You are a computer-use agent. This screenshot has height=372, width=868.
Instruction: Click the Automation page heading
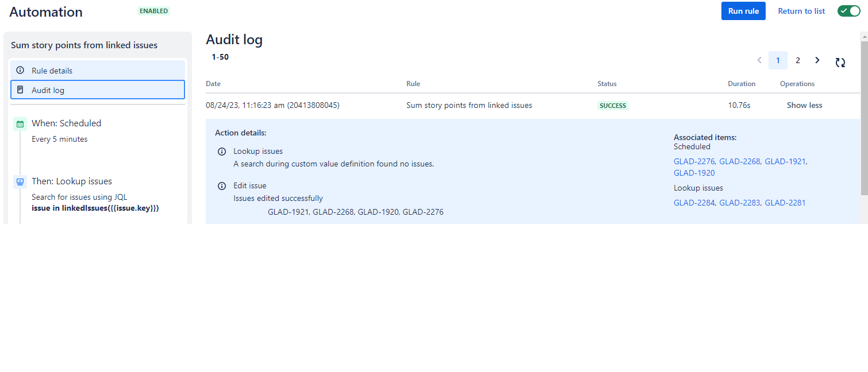pos(46,12)
